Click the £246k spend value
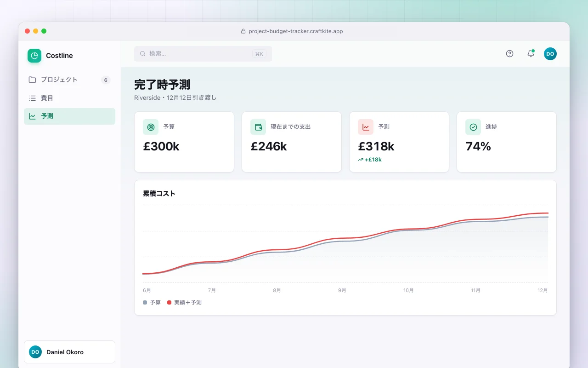The image size is (588, 368). (269, 147)
